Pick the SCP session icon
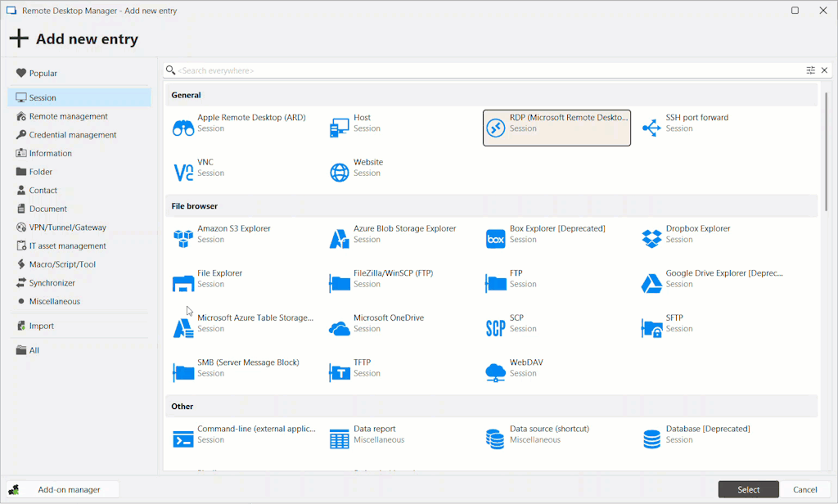 tap(495, 328)
